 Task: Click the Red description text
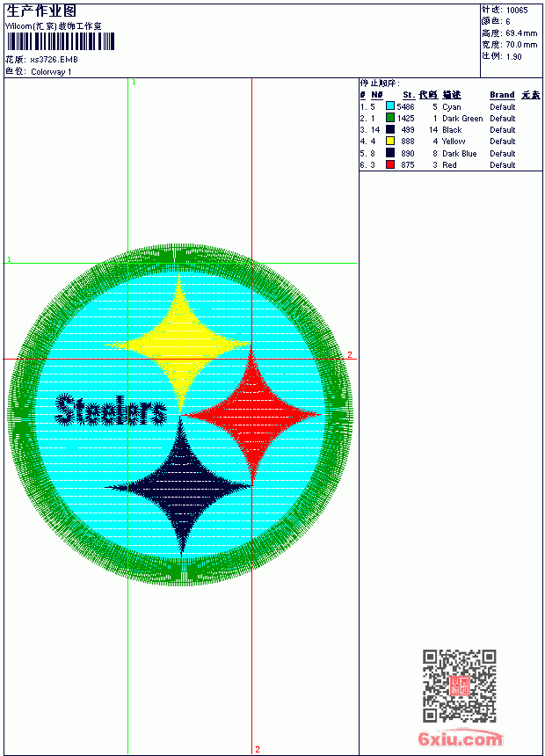(449, 165)
